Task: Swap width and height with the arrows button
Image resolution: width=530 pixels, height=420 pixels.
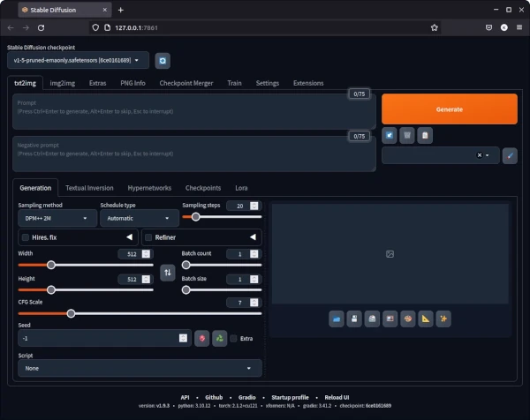Action: pyautogui.click(x=168, y=273)
